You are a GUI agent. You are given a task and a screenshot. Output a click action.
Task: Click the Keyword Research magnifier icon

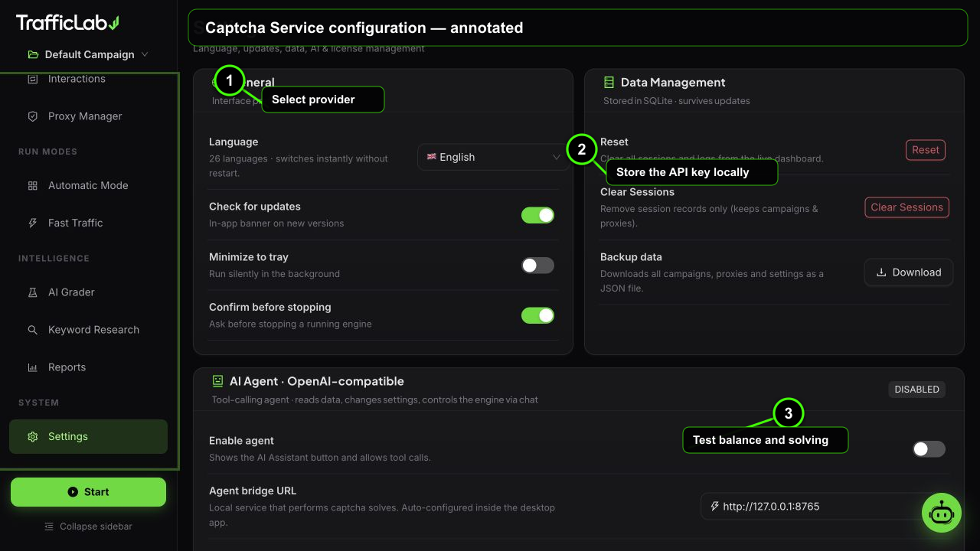pyautogui.click(x=32, y=330)
